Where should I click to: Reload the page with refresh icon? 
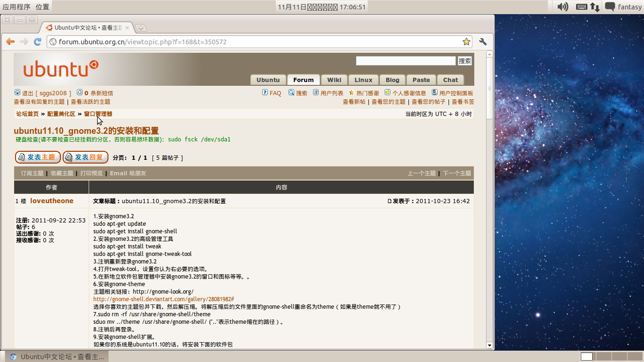pos(38,41)
